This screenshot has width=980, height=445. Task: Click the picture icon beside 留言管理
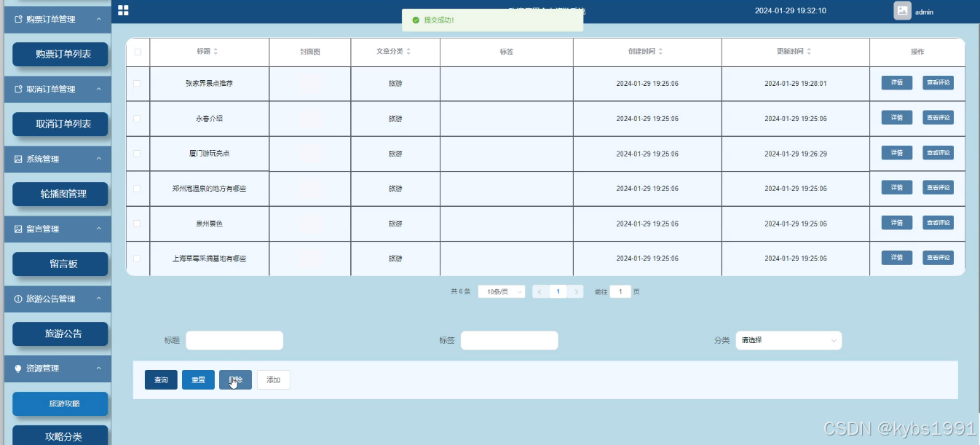click(x=19, y=229)
